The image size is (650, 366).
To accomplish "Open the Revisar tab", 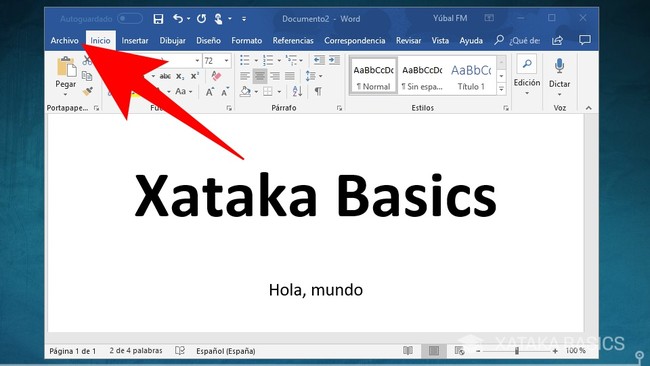I will [408, 41].
